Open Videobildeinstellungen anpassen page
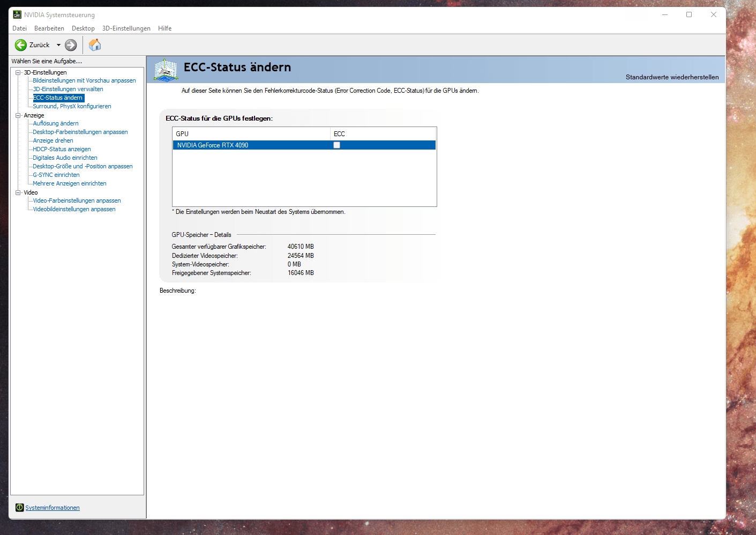Viewport: 756px width, 535px height. click(74, 209)
